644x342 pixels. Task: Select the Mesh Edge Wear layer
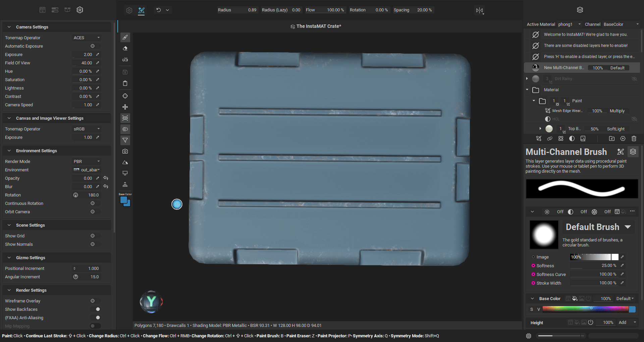[567, 111]
